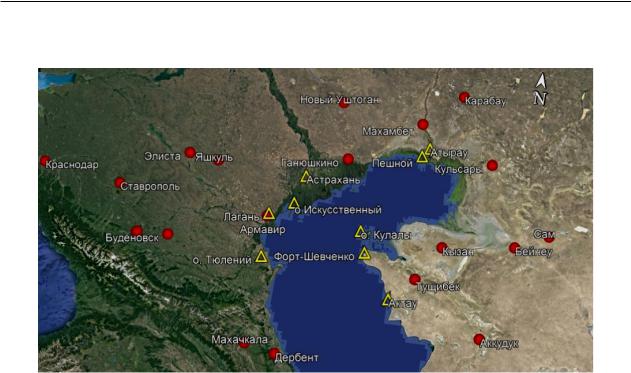Image resolution: width=631 pixels, height=373 pixels.
Task: Click the red dot marker near Махамбет
Action: click(x=423, y=124)
